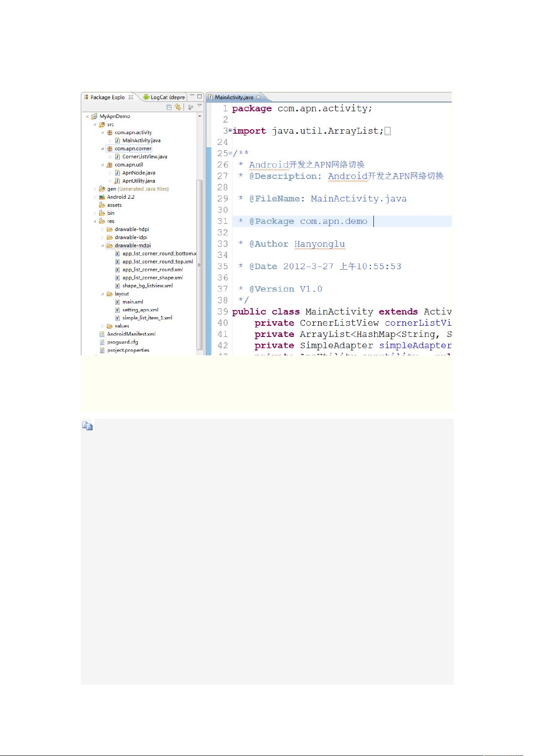Click the Android 2.2 library icon
Viewport: 535px width, 756px height.
point(102,197)
